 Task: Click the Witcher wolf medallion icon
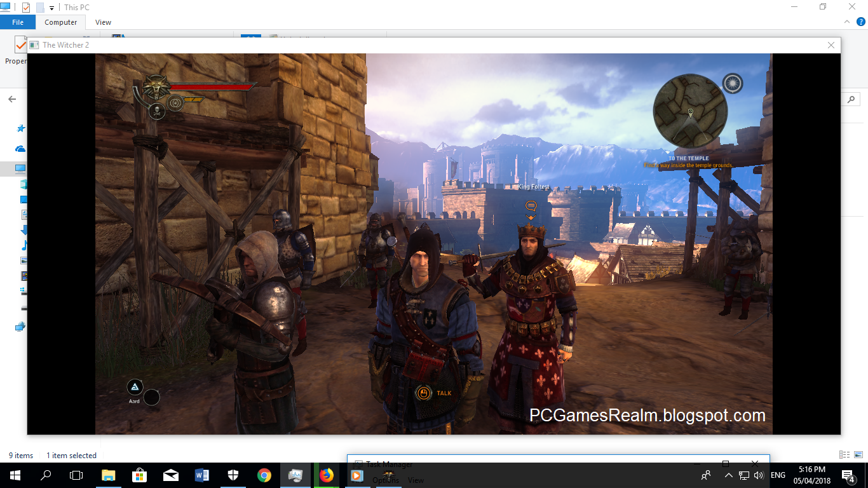156,87
